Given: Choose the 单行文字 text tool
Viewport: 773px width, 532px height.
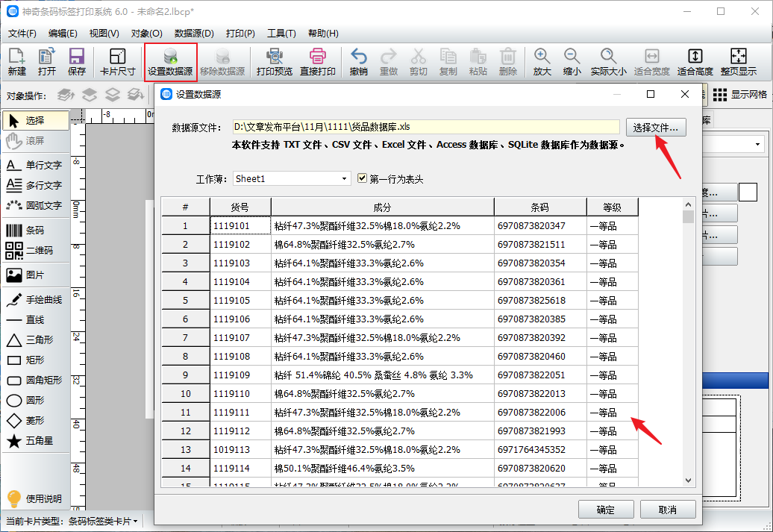Looking at the screenshot, I should tap(36, 165).
